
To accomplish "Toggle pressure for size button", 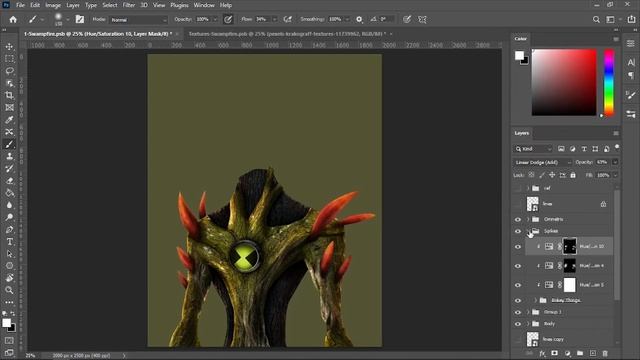I will pos(407,19).
